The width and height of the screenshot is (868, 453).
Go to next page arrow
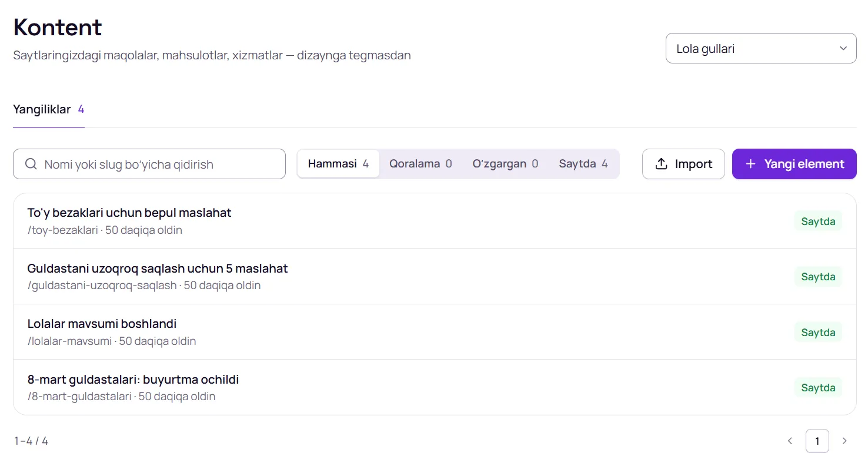(844, 441)
